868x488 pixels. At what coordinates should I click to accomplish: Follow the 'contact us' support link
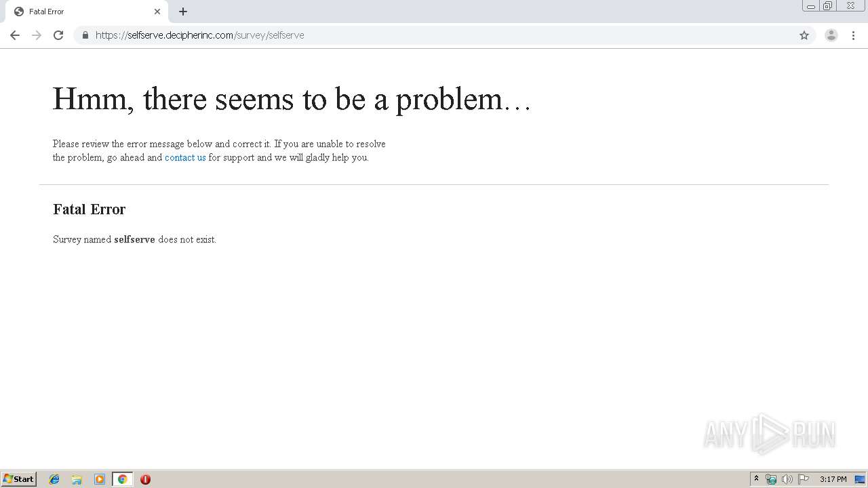click(x=185, y=157)
